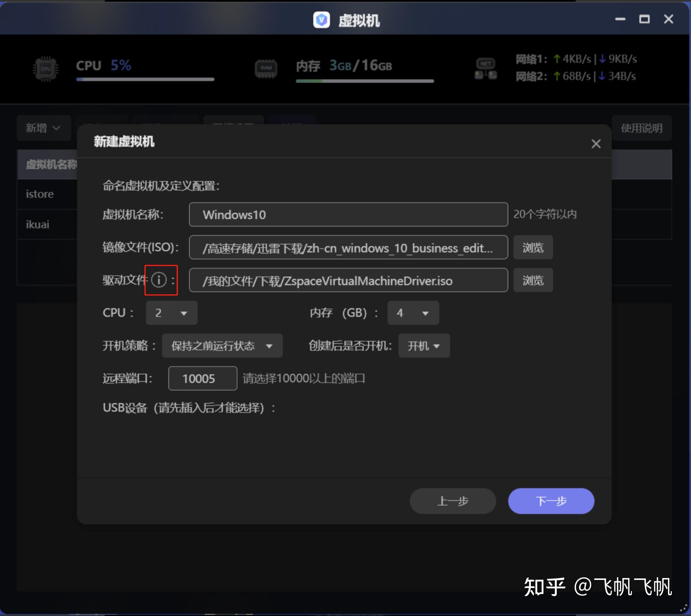This screenshot has height=616, width=691.
Task: Open the 开机策略 boot policy dropdown
Action: pyautogui.click(x=222, y=345)
